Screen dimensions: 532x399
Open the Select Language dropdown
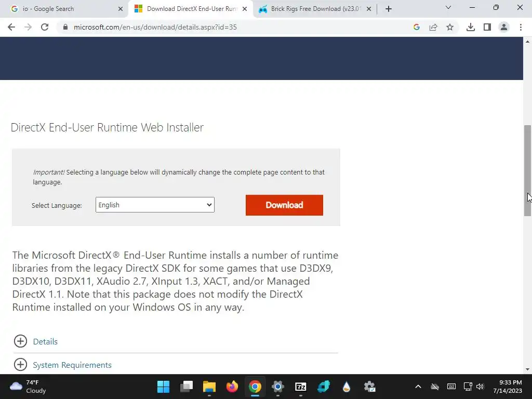click(x=155, y=205)
